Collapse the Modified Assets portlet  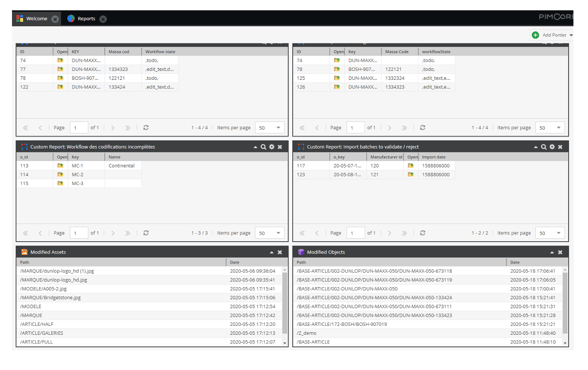pyautogui.click(x=272, y=252)
